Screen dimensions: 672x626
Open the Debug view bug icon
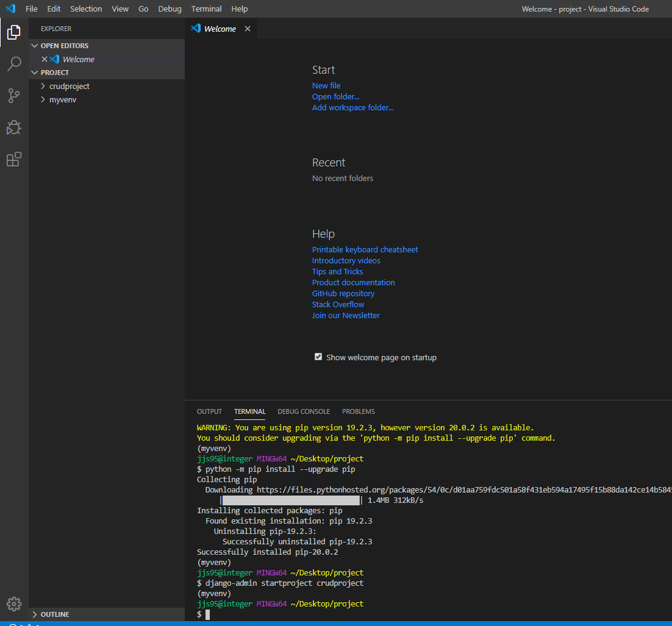pyautogui.click(x=13, y=127)
